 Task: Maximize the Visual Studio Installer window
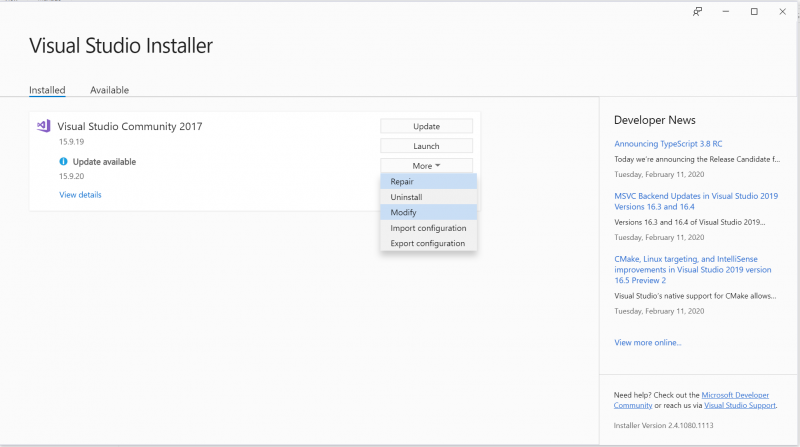click(x=754, y=12)
